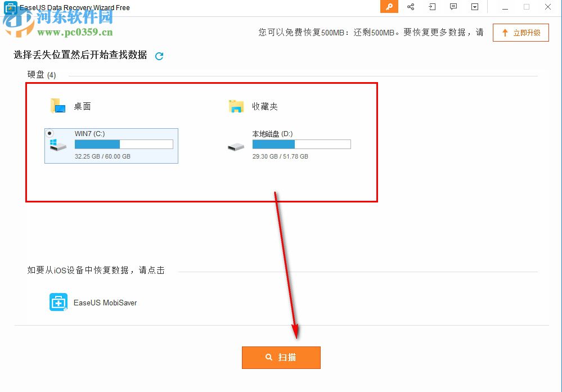The width and height of the screenshot is (562, 392).
Task: Click the orange key activation icon
Action: (389, 7)
